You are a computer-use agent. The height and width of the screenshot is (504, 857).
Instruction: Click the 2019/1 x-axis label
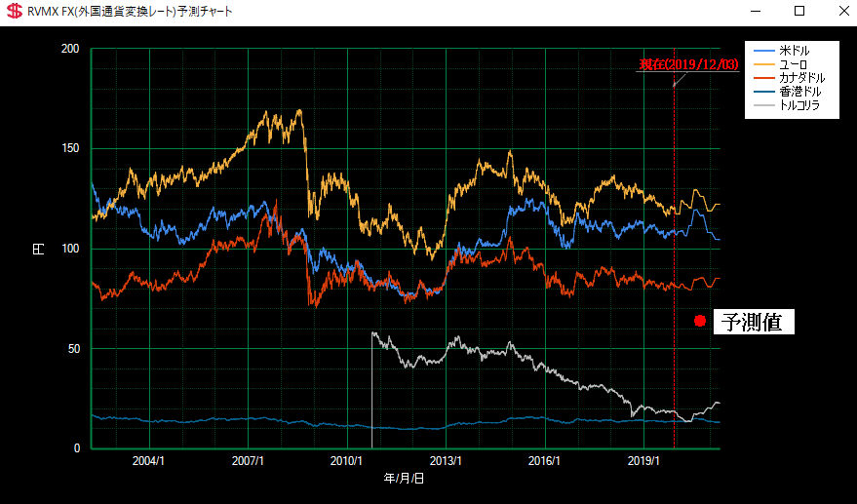tap(643, 460)
